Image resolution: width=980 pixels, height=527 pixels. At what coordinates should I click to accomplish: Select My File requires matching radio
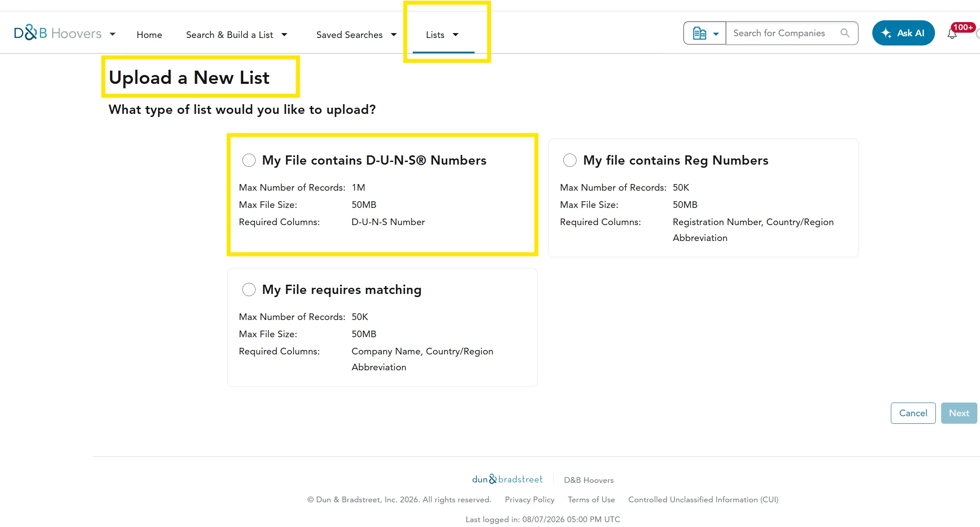[249, 290]
